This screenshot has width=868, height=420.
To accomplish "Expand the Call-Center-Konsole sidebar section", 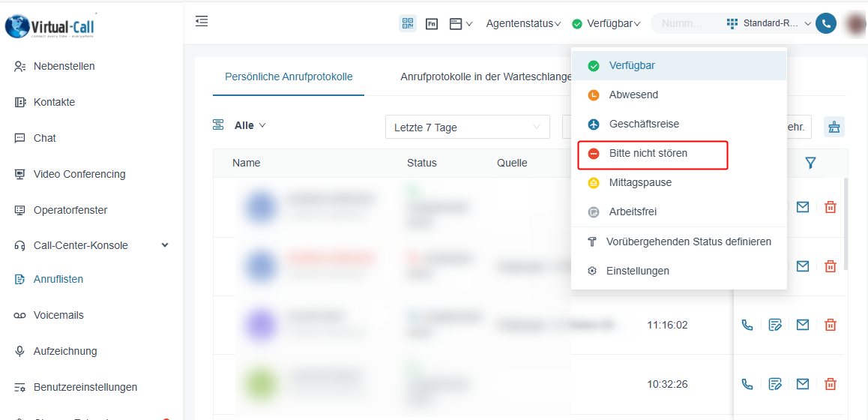I will (91, 245).
